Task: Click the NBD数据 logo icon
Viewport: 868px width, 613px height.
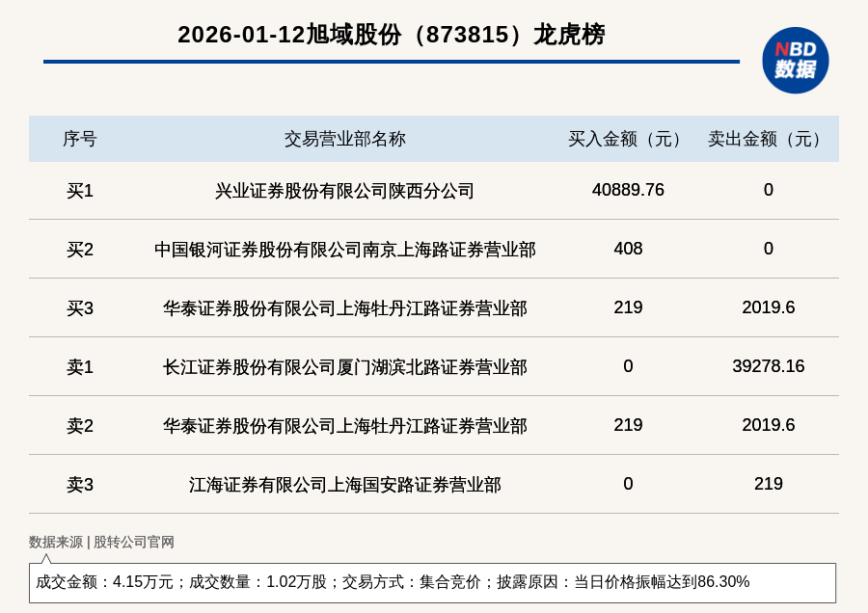Action: [795, 60]
